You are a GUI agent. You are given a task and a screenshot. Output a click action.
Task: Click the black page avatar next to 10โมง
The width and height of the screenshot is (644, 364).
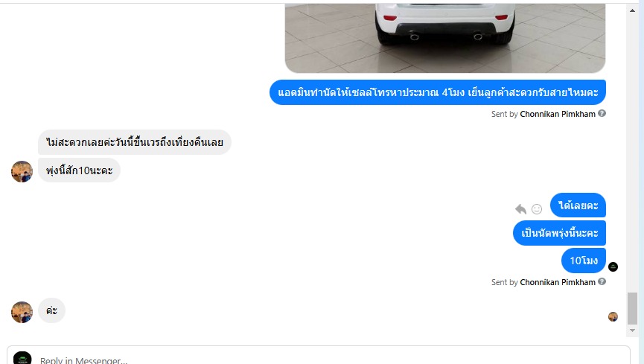tap(613, 266)
